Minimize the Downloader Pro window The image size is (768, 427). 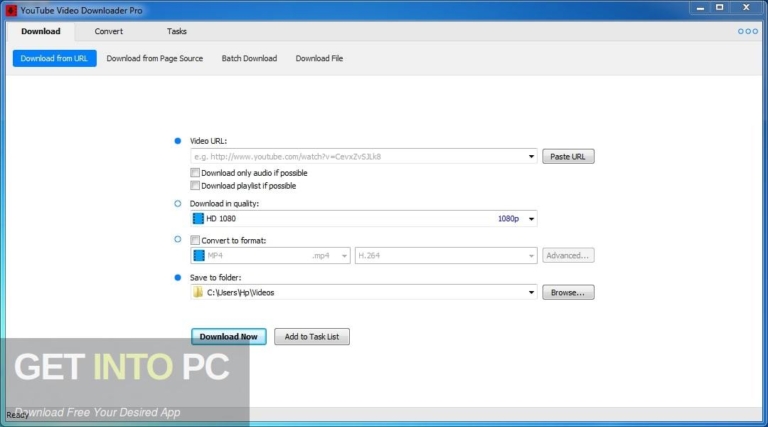(700, 8)
